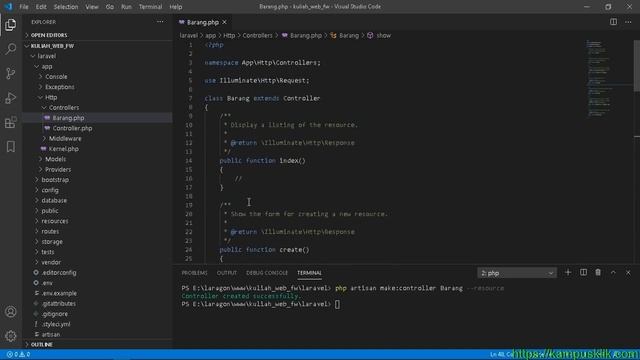Open the Extensions view
This screenshot has width=640, height=360.
pos(11,122)
